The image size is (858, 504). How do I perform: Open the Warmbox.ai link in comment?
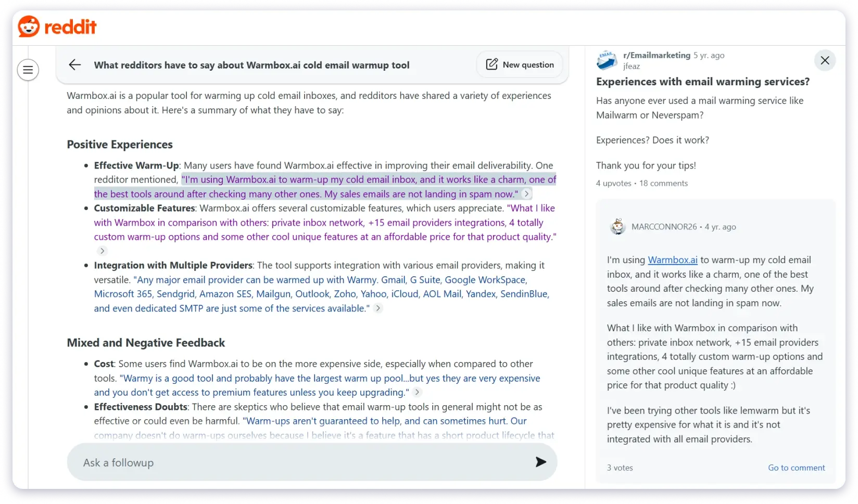pos(672,260)
